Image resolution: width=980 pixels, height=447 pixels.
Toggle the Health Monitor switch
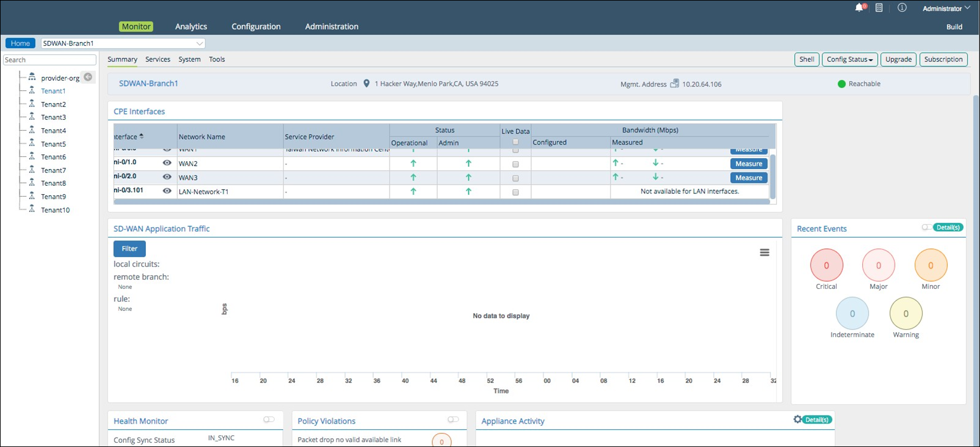pos(269,420)
